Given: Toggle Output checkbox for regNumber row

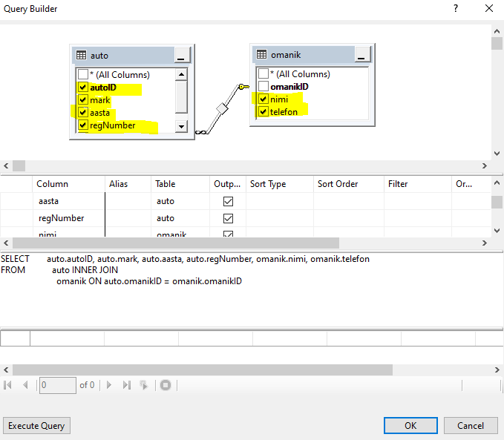Looking at the screenshot, I should point(228,218).
